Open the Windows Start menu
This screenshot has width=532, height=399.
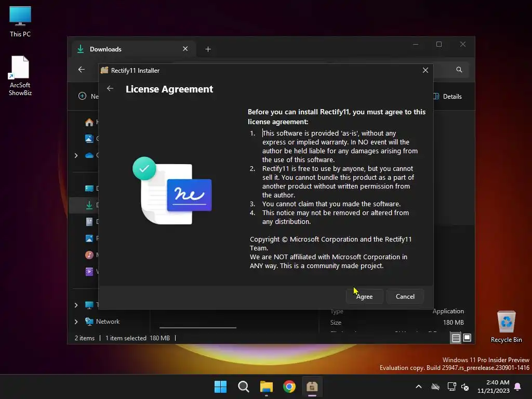coord(220,387)
